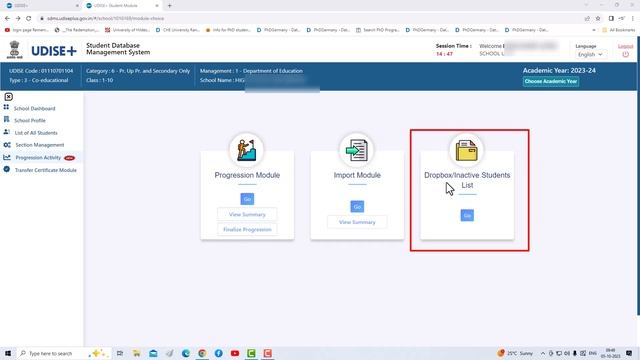Image resolution: width=640 pixels, height=360 pixels.
Task: Click the Section Management gears icon
Action: point(7,145)
